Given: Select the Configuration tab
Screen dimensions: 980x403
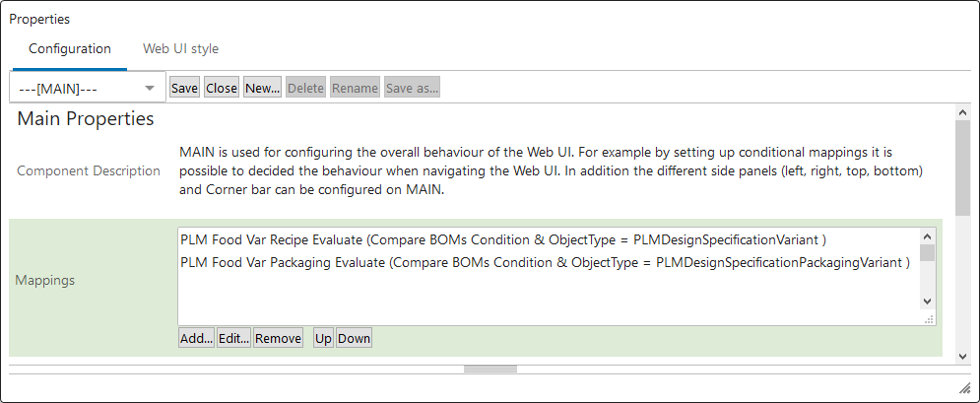Looking at the screenshot, I should click(69, 48).
